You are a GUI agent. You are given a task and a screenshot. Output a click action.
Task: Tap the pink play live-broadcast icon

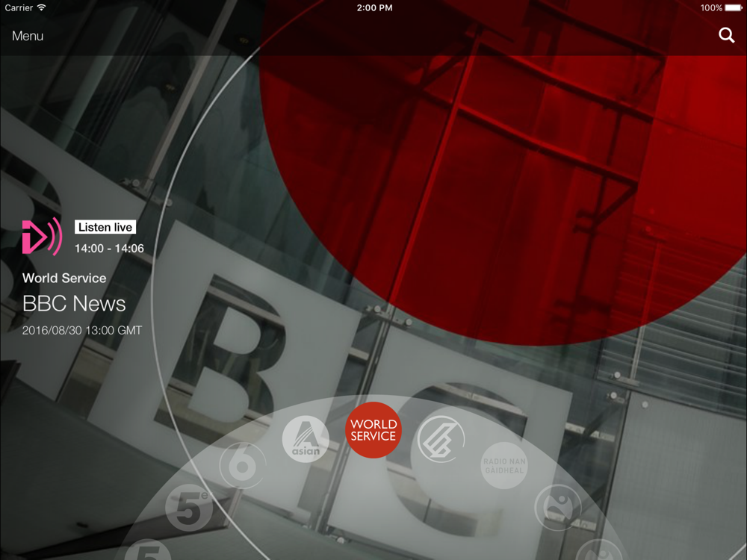tap(42, 236)
